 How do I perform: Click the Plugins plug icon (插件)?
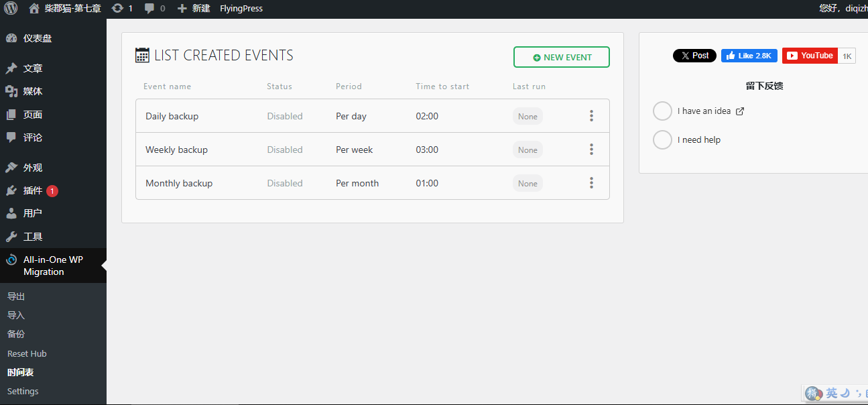click(x=11, y=190)
